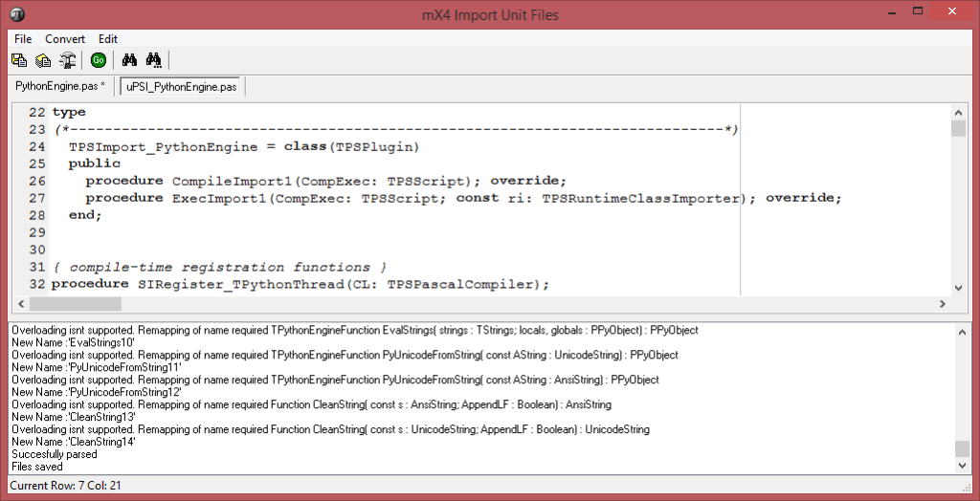Screen dimensions: 980x501
Task: Open the Edit menu
Action: click(x=108, y=39)
